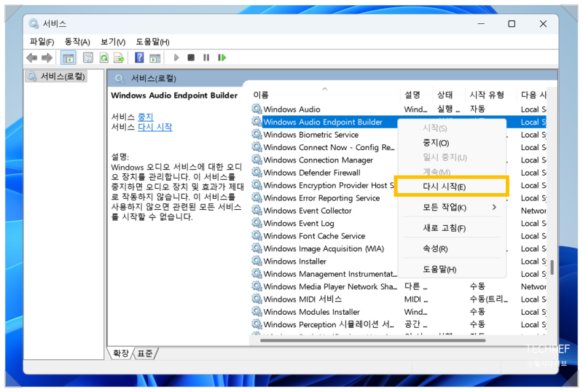Click the 다시 시작 service link
Viewport: 583px width, 392px height.
click(154, 127)
